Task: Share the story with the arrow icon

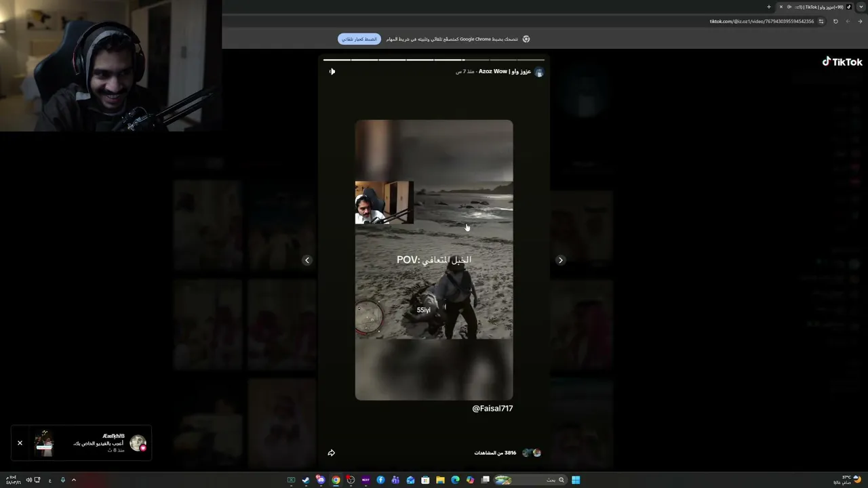Action: click(332, 453)
